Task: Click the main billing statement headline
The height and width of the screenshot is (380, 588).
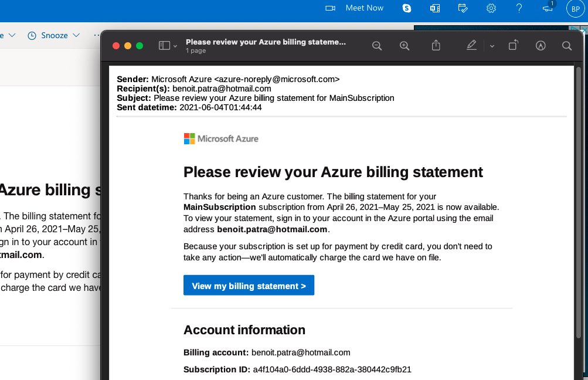Action: (x=333, y=172)
